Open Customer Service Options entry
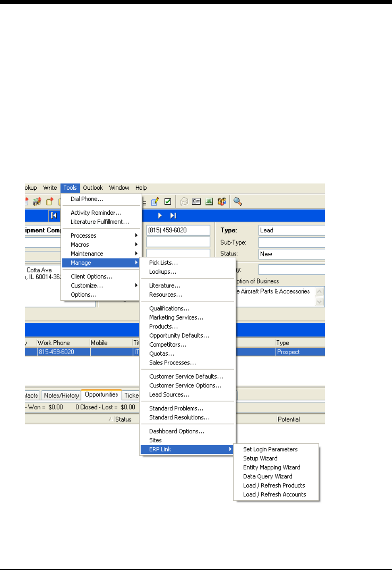Viewport: 392px width, 570px height. [x=187, y=386]
